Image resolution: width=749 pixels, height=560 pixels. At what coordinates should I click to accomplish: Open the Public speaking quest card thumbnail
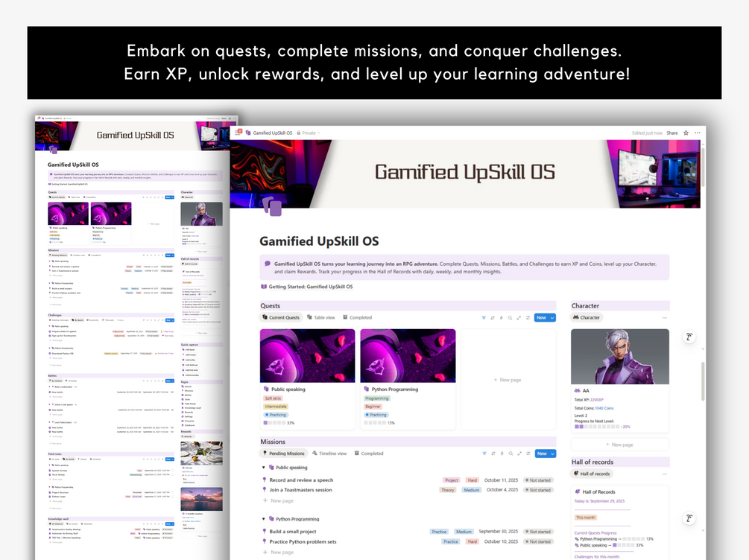coord(308,356)
